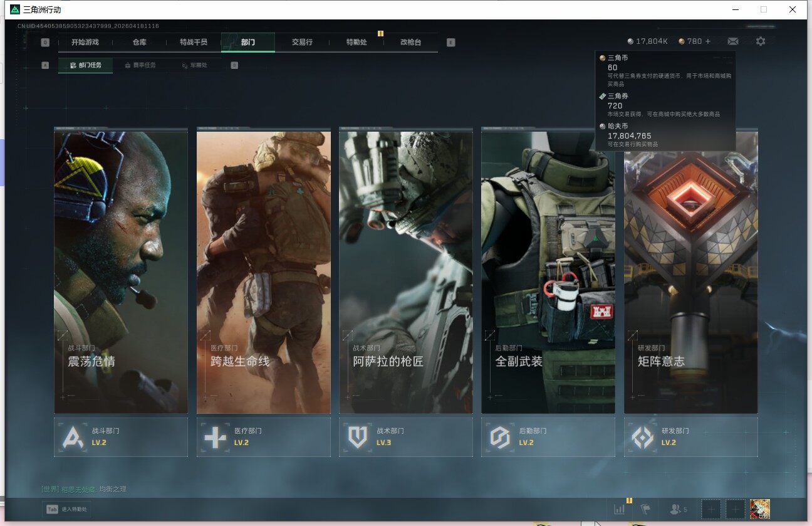The image size is (812, 526).
Task: Click the 哈夫币 coin icon in tooltip
Action: 603,126
